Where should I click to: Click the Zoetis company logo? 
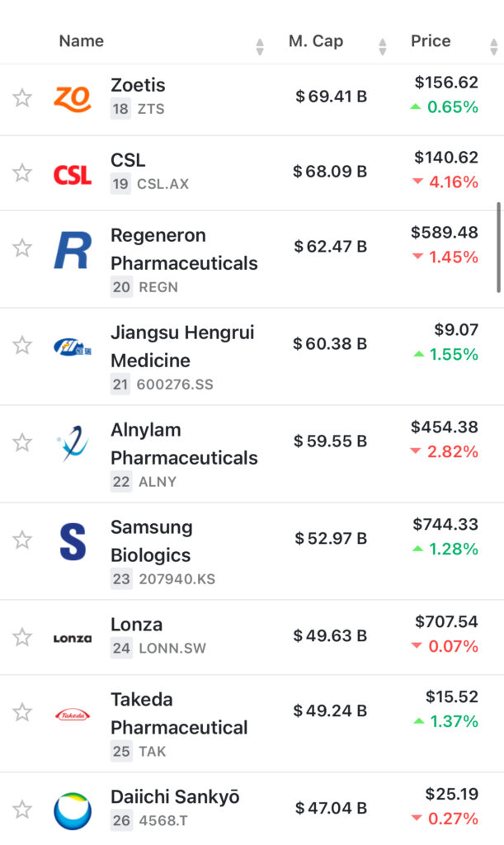[x=72, y=98]
